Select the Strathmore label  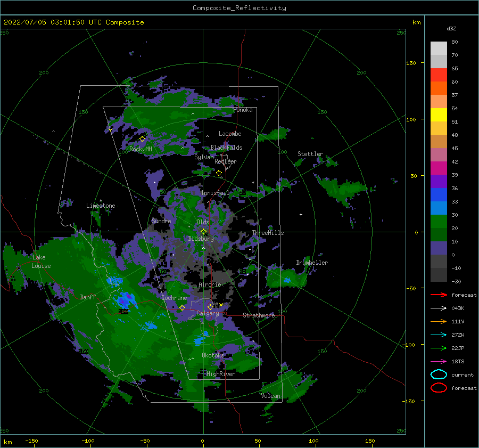259,315
